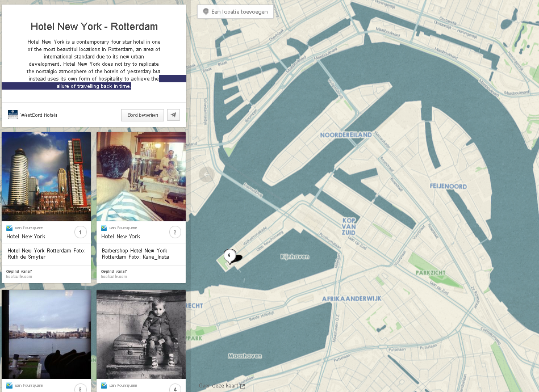The height and width of the screenshot is (392, 539).
Task: Select pin number badge 1
Action: 80,233
